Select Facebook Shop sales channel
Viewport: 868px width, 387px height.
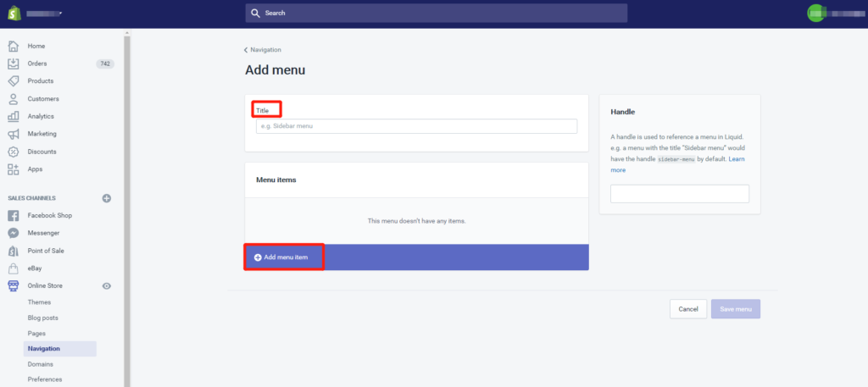[50, 216]
